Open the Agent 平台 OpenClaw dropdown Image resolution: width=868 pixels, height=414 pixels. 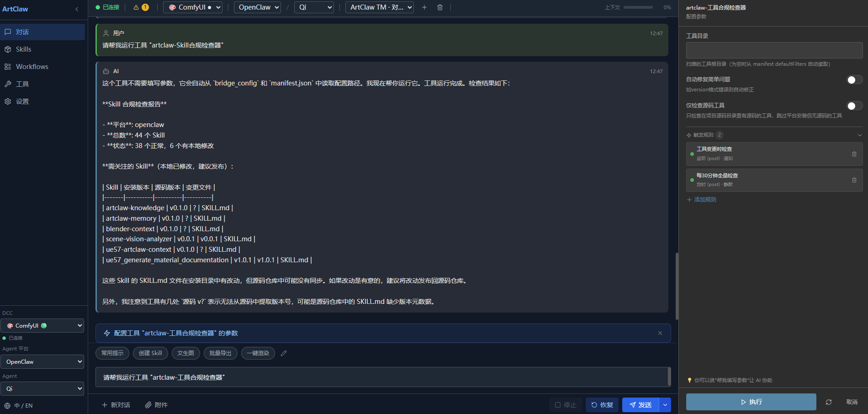(x=42, y=362)
